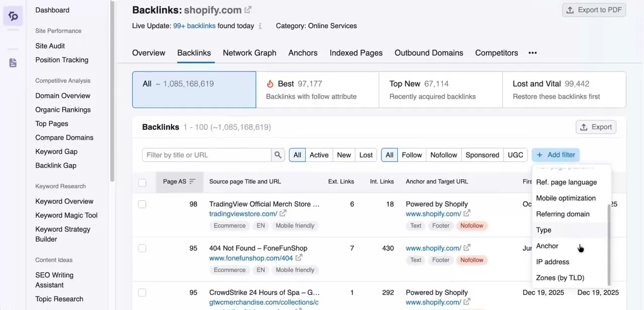Open the Add filter dropdown
Screen dimensions: 644x310
tap(556, 155)
